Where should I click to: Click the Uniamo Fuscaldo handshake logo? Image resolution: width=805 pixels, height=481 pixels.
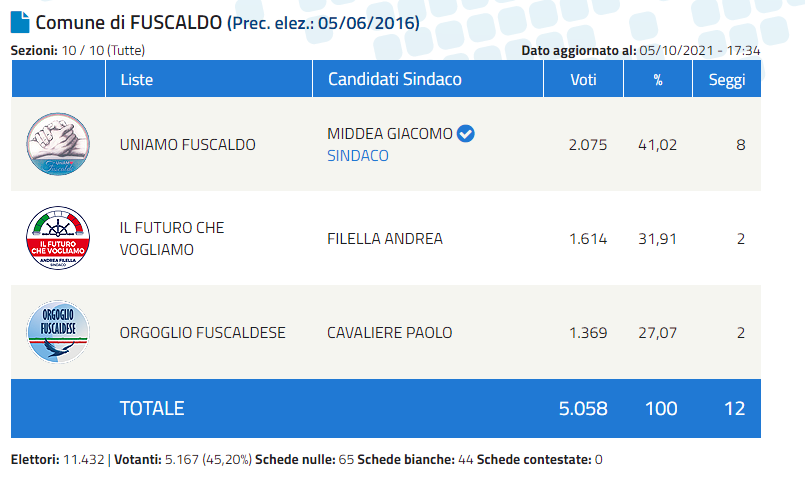click(58, 144)
